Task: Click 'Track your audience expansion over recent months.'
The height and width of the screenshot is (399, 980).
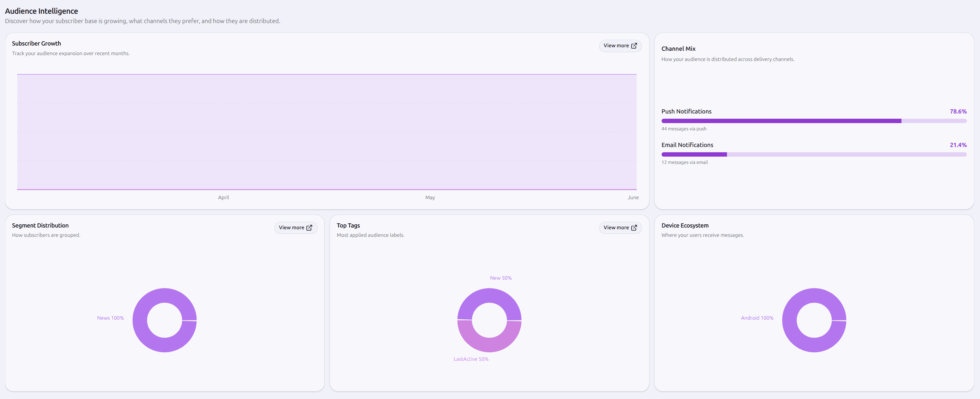Action: [x=71, y=53]
